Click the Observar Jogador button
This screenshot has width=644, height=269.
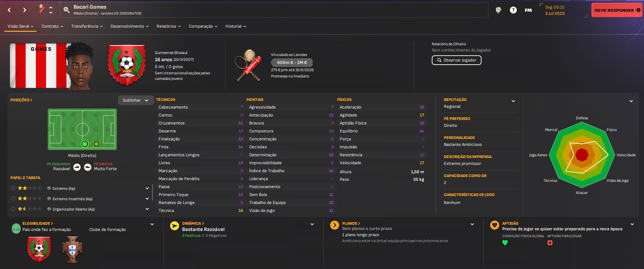coord(456,60)
